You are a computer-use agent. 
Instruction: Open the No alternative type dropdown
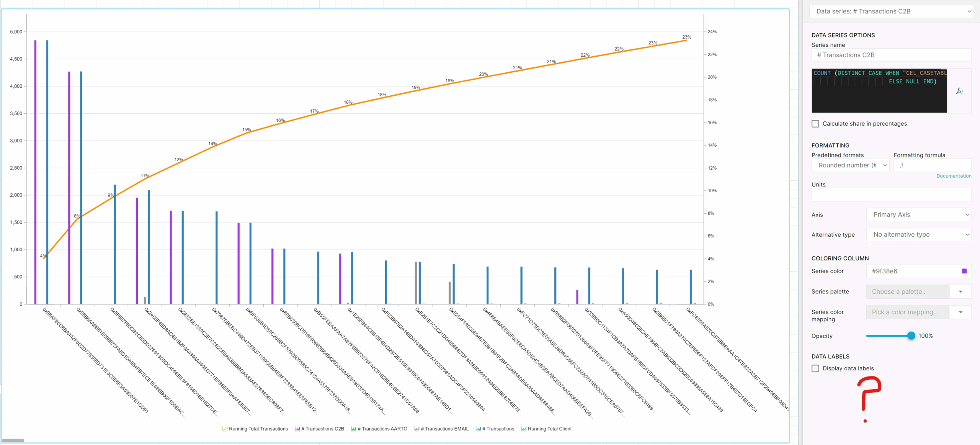tap(919, 234)
